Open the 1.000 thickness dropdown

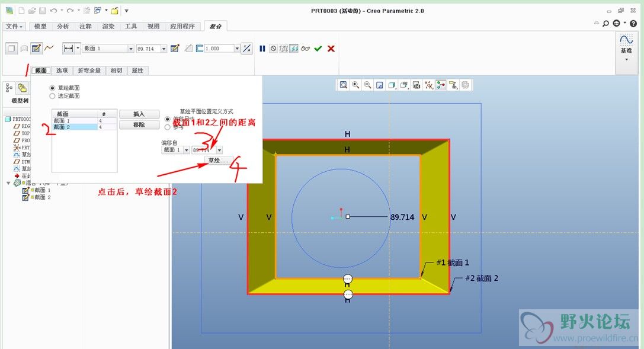237,49
